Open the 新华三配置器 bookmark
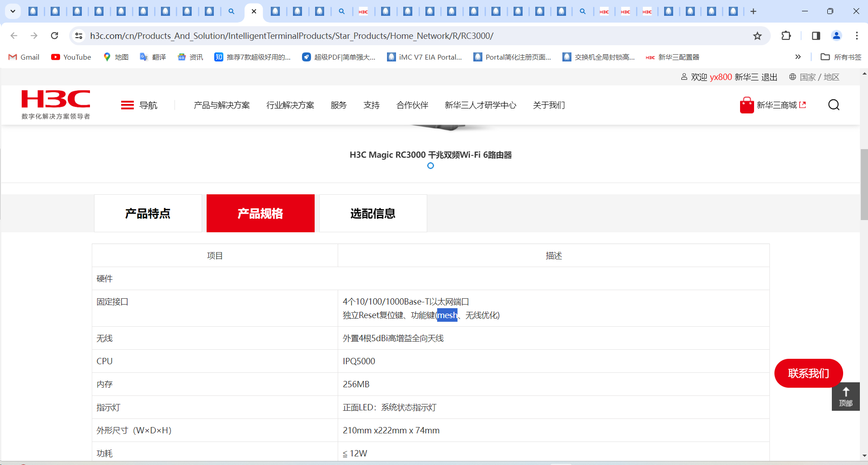 (x=673, y=57)
